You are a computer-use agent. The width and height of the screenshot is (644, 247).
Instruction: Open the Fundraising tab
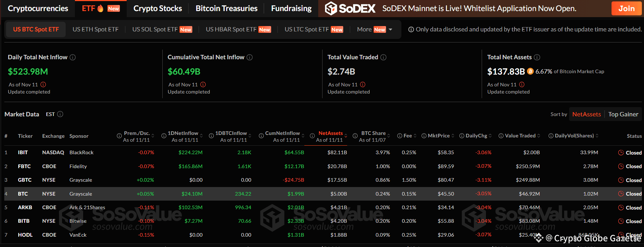click(291, 9)
